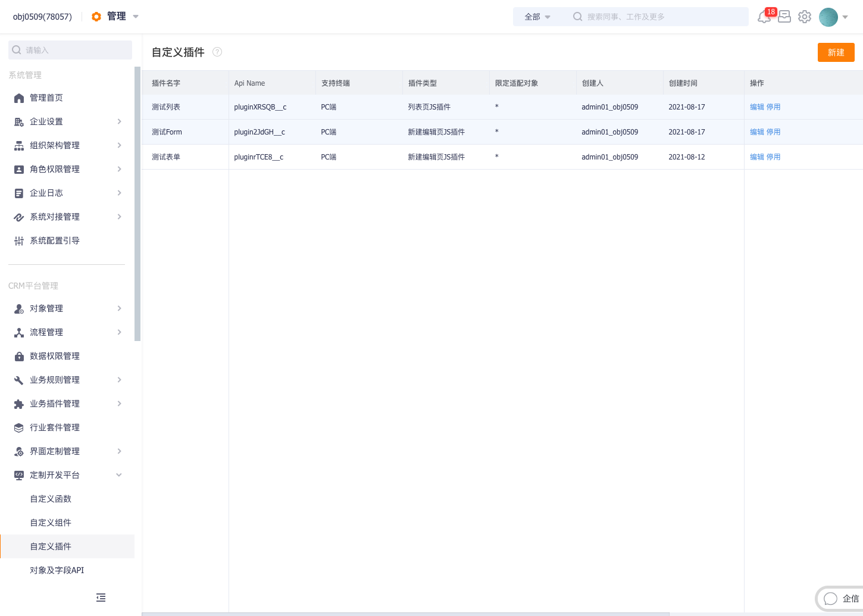
Task: Click 停用 for the 测试Form plugin
Action: (773, 132)
